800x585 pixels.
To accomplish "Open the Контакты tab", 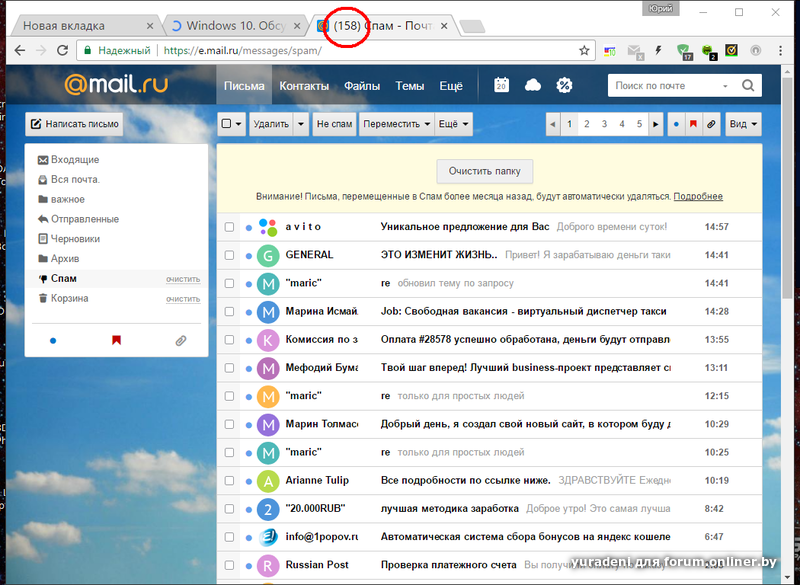I will (x=304, y=86).
